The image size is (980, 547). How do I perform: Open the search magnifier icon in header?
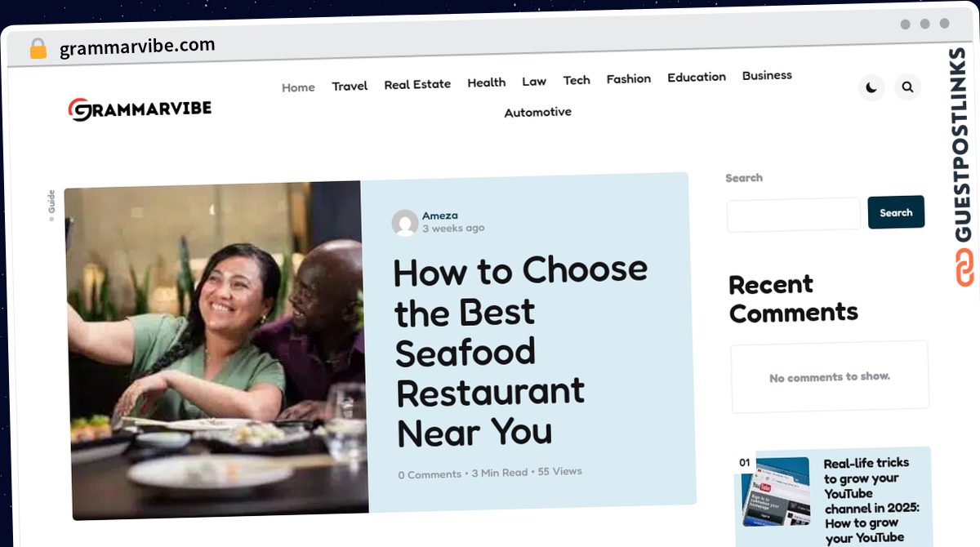click(907, 87)
